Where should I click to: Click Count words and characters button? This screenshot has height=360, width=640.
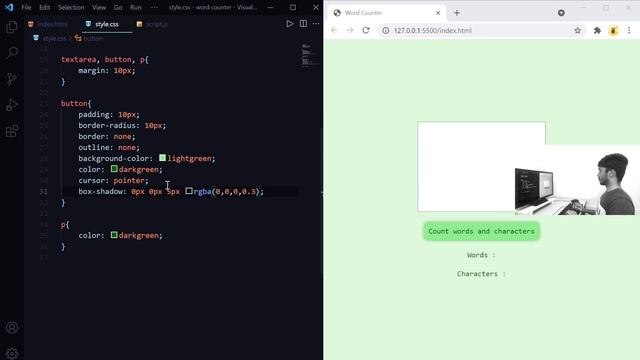click(482, 231)
